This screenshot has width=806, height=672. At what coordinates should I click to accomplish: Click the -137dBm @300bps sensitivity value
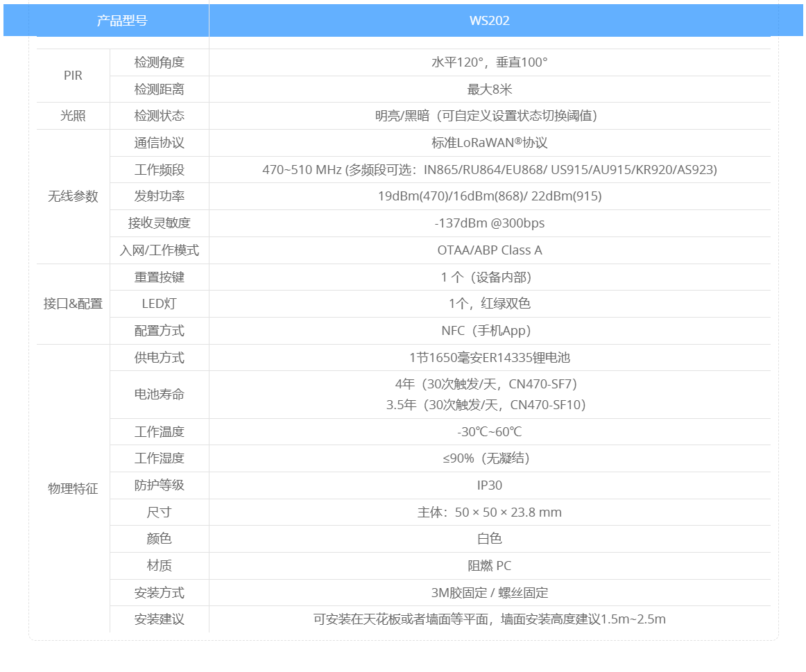(489, 223)
